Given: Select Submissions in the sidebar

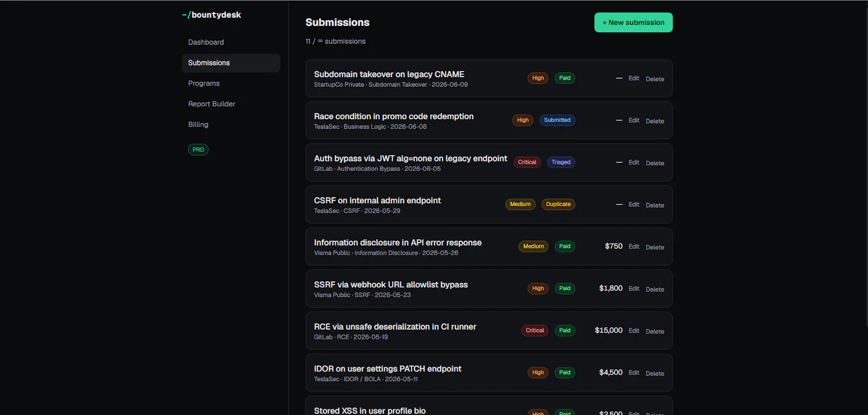Looking at the screenshot, I should point(231,63).
